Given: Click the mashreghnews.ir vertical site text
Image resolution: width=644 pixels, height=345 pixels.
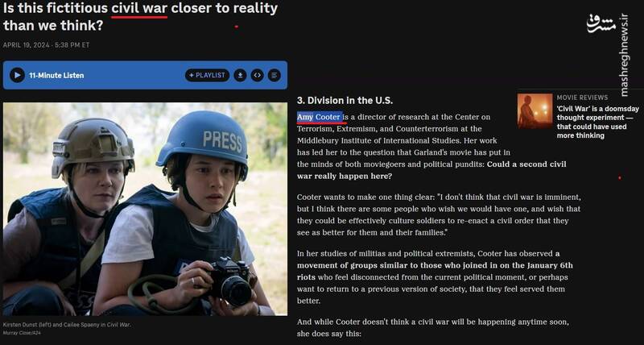Looking at the screenshot, I should pos(625,56).
